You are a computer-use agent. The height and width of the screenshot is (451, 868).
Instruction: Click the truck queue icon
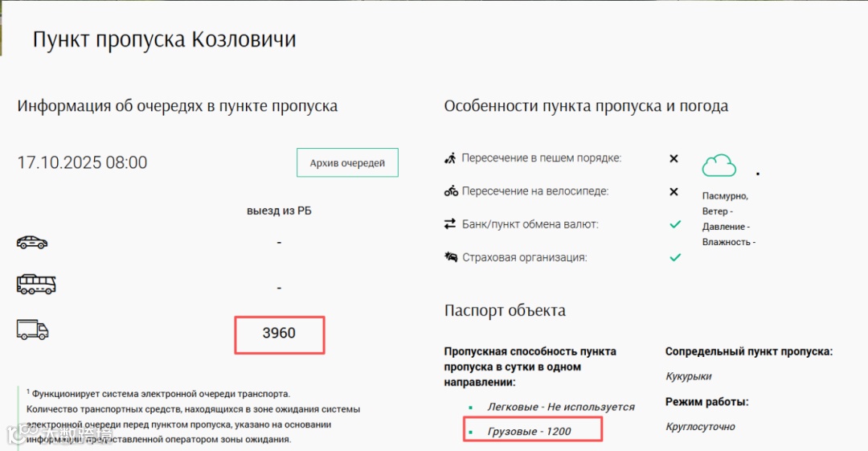[33, 329]
